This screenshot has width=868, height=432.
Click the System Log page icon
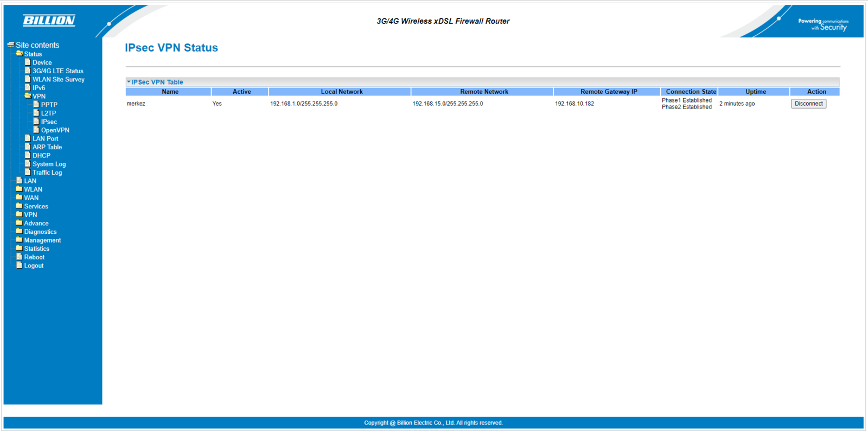[x=28, y=163]
